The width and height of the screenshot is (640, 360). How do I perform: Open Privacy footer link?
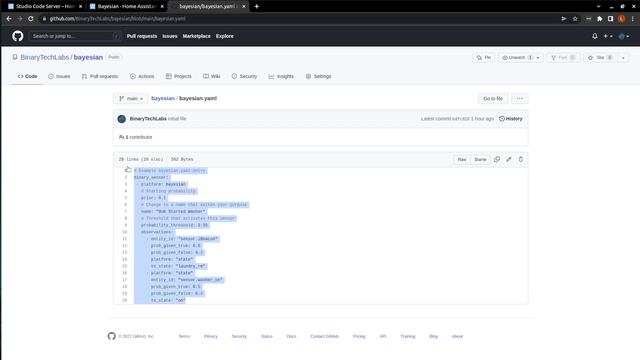[x=211, y=336]
